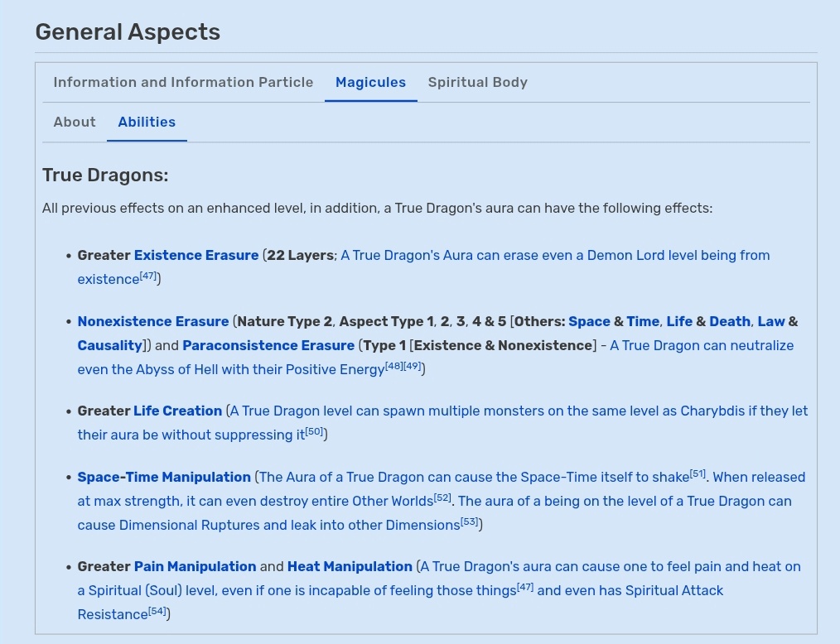840x644 pixels.
Task: Open the Heat Manipulation link
Action: [x=350, y=567]
